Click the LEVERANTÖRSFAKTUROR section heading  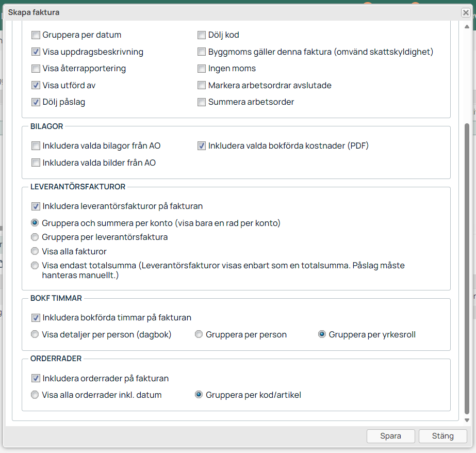78,187
